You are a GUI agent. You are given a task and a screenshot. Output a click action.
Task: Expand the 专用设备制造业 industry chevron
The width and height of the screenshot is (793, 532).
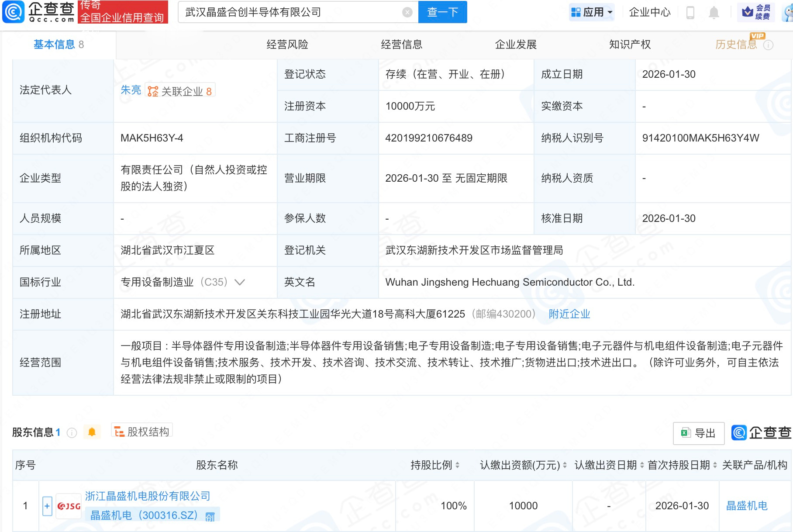(240, 282)
